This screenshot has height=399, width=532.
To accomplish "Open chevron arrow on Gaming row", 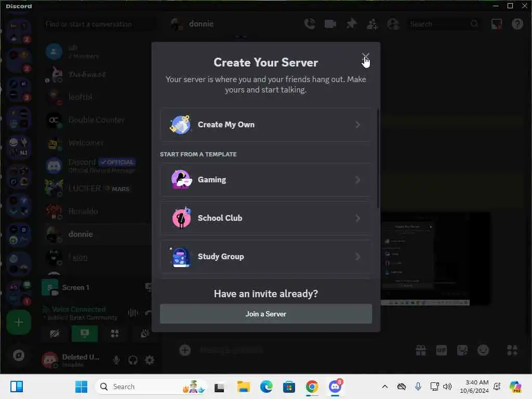I will (357, 179).
